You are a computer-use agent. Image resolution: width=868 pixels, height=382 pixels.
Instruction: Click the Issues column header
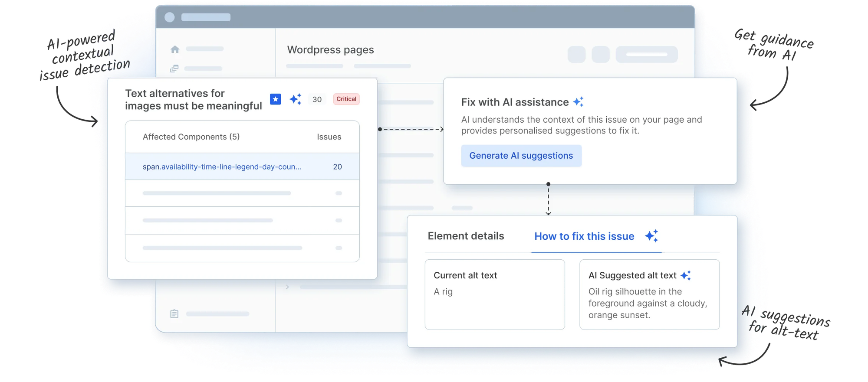tap(329, 137)
